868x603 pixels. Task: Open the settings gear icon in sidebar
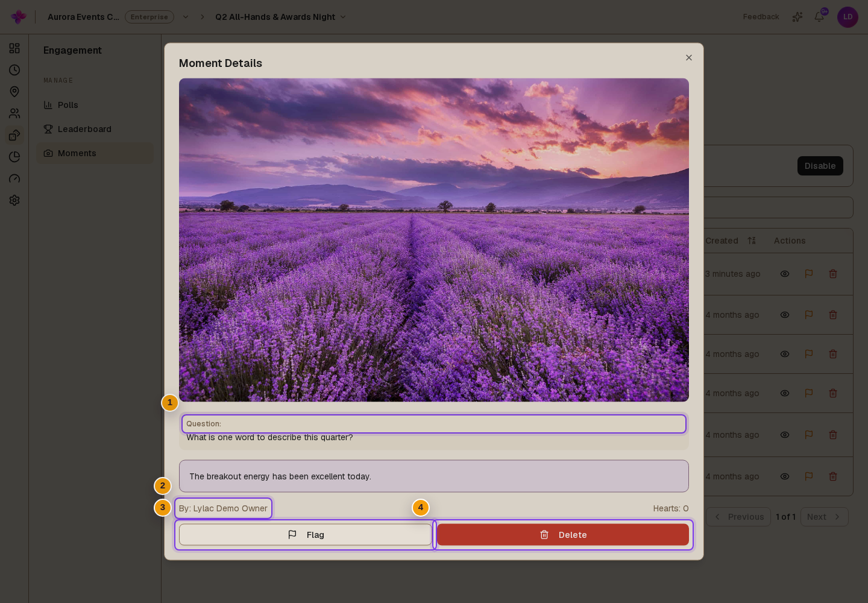(x=14, y=200)
